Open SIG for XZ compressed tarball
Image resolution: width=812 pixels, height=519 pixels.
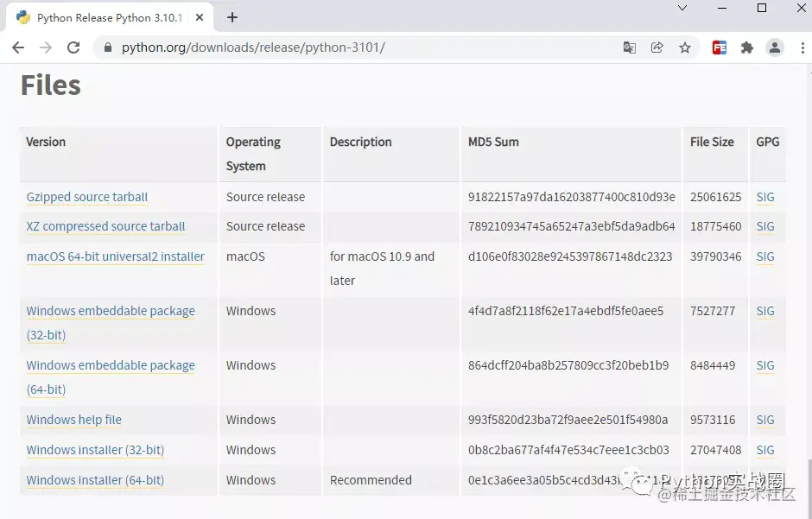[x=765, y=226]
